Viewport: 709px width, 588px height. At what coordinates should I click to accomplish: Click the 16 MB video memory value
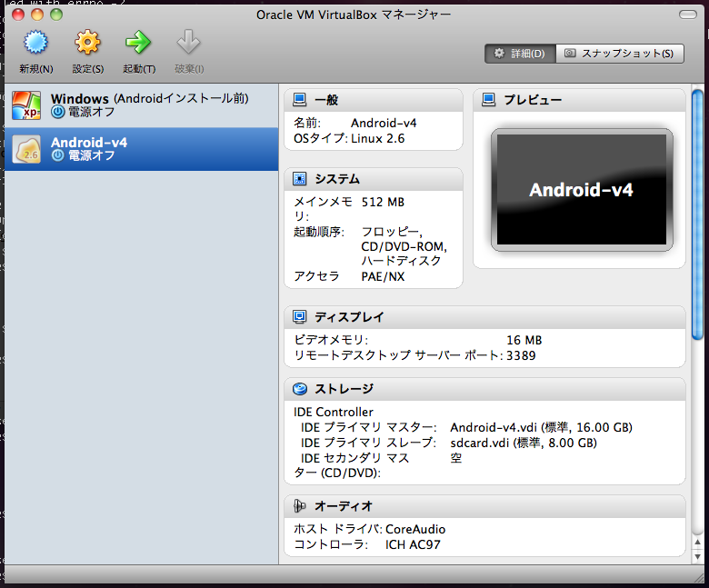click(524, 340)
